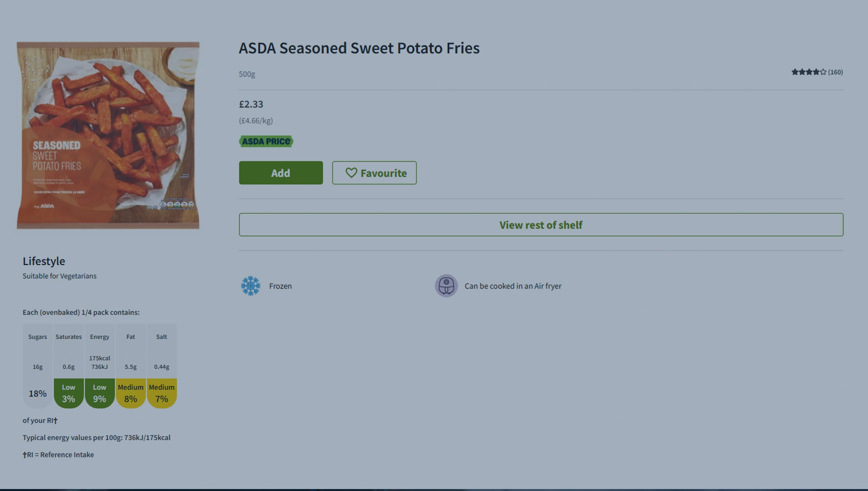Expand the reviews count (160)
This screenshot has width=868, height=491.
point(836,72)
